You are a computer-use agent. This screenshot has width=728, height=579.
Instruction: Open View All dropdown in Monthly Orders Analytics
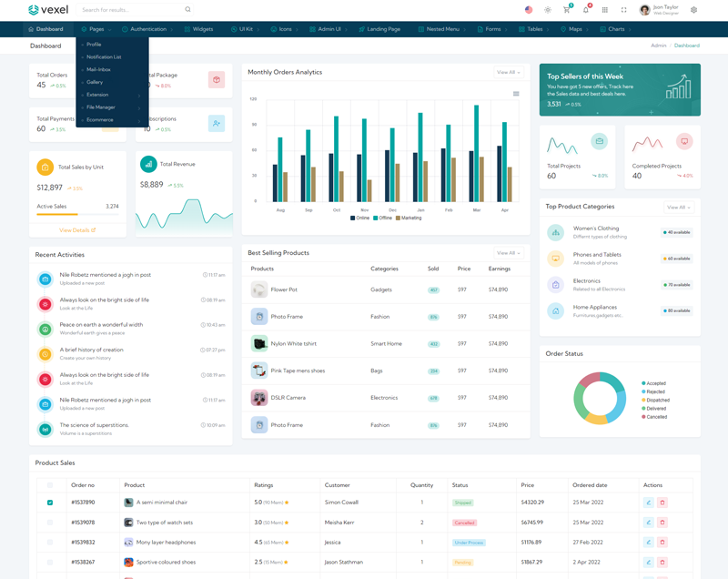pos(508,72)
